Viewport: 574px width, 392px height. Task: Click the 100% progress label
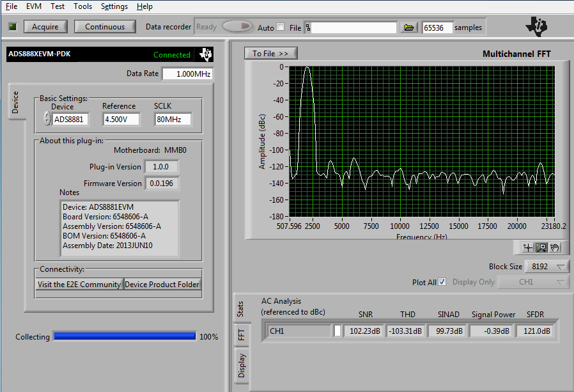point(208,336)
